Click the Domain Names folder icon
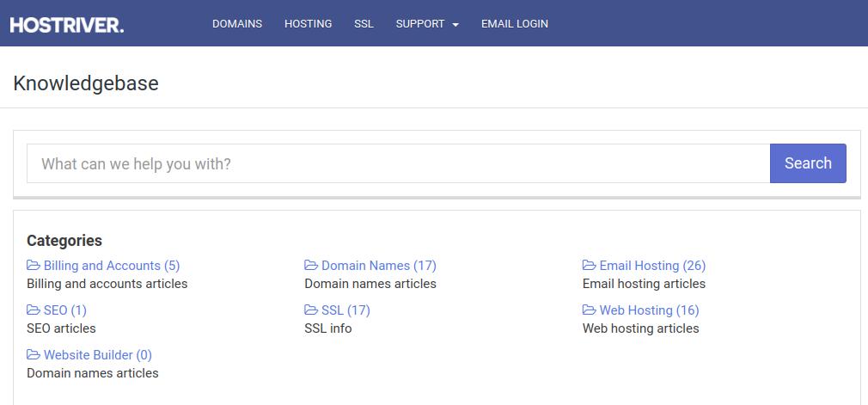This screenshot has width=868, height=405. (311, 266)
